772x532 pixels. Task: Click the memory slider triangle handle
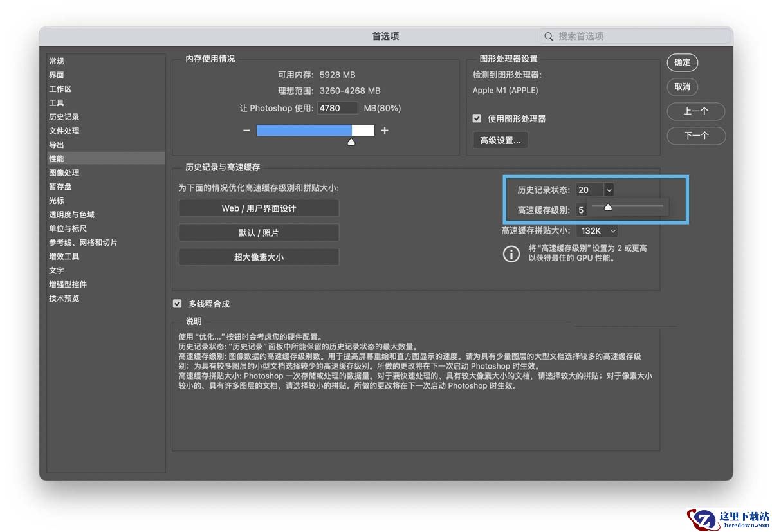click(x=351, y=142)
